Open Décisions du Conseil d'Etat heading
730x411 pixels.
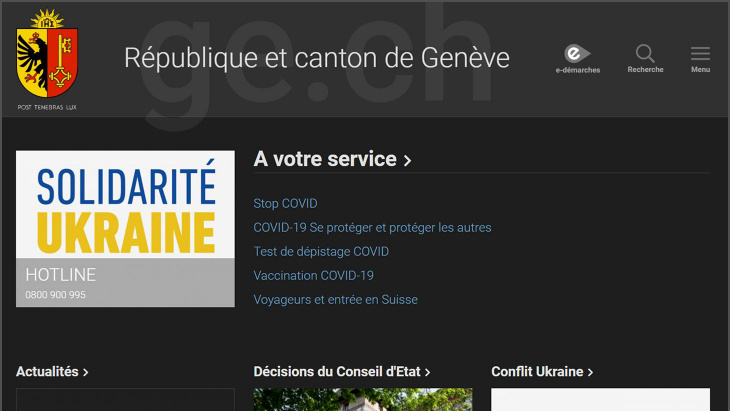[341, 372]
